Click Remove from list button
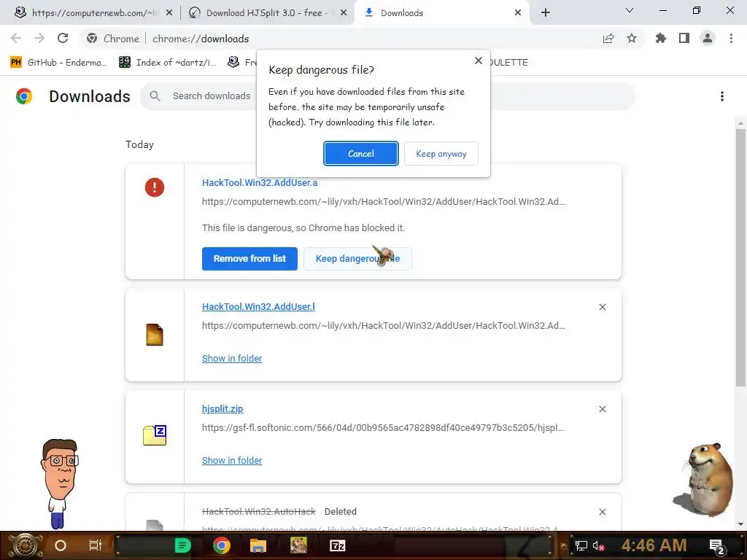 tap(249, 259)
